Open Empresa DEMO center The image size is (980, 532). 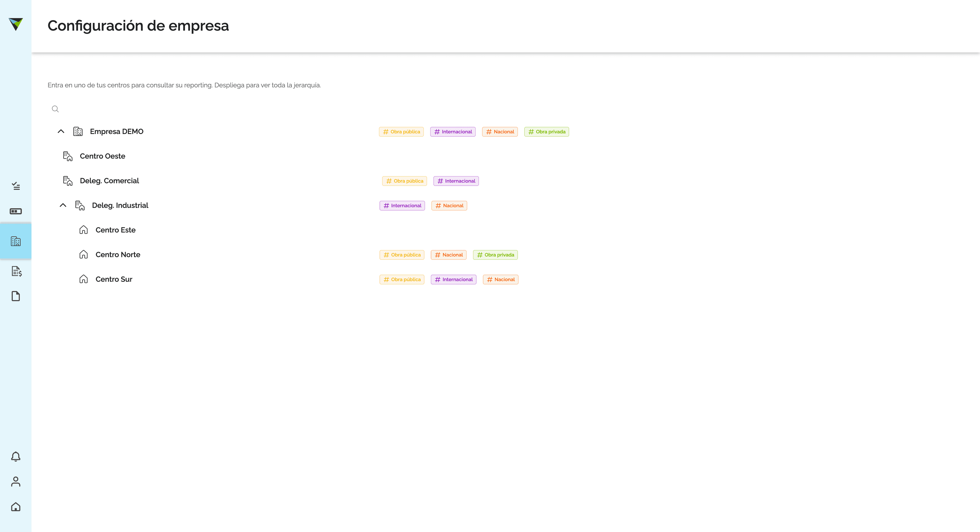[116, 132]
